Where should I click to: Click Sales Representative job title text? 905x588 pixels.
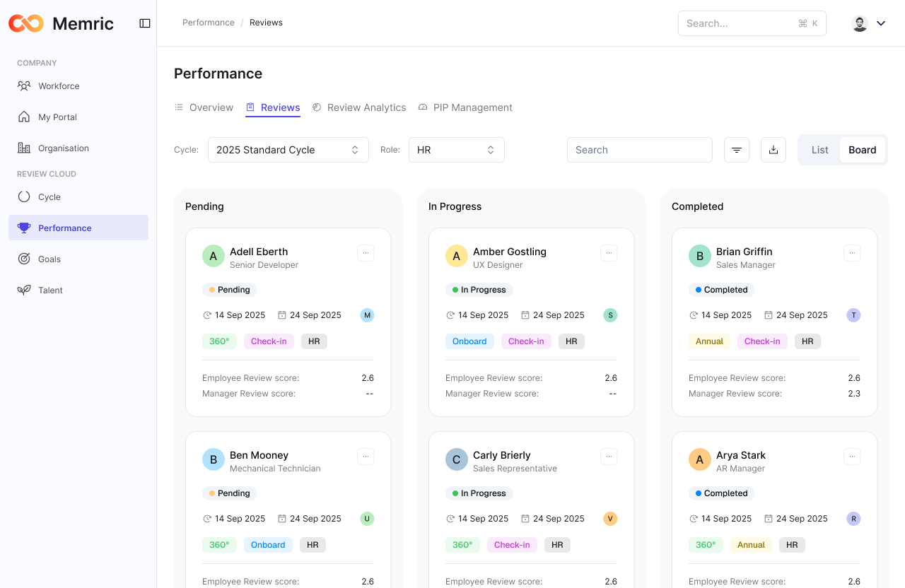coord(515,469)
